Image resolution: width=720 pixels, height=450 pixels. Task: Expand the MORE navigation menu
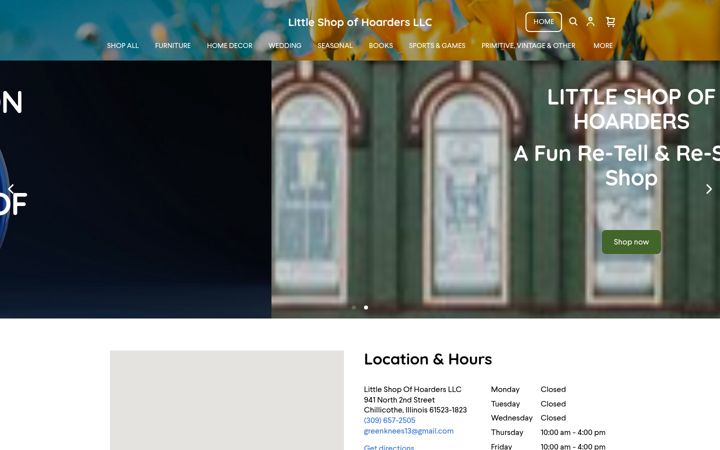pos(603,45)
